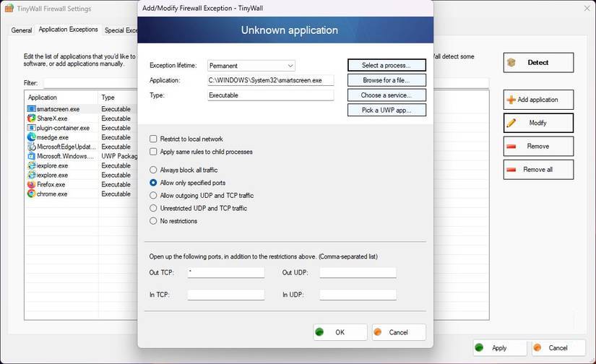Select the second iexplore.exe row

[82, 175]
